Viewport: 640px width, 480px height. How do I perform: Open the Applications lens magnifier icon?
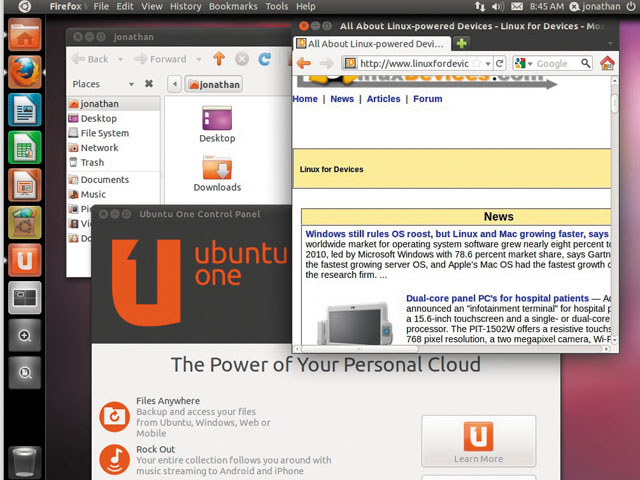pyautogui.click(x=24, y=336)
